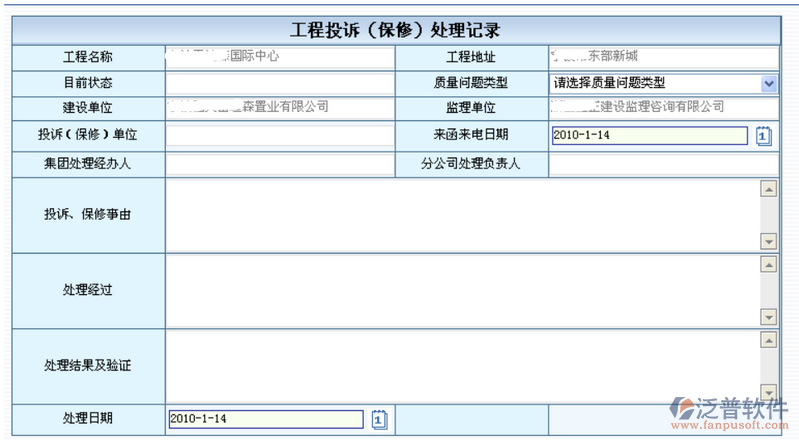Click inside the 处理结果及验证 text area
Viewport: 799px width, 441px height.
click(x=462, y=365)
